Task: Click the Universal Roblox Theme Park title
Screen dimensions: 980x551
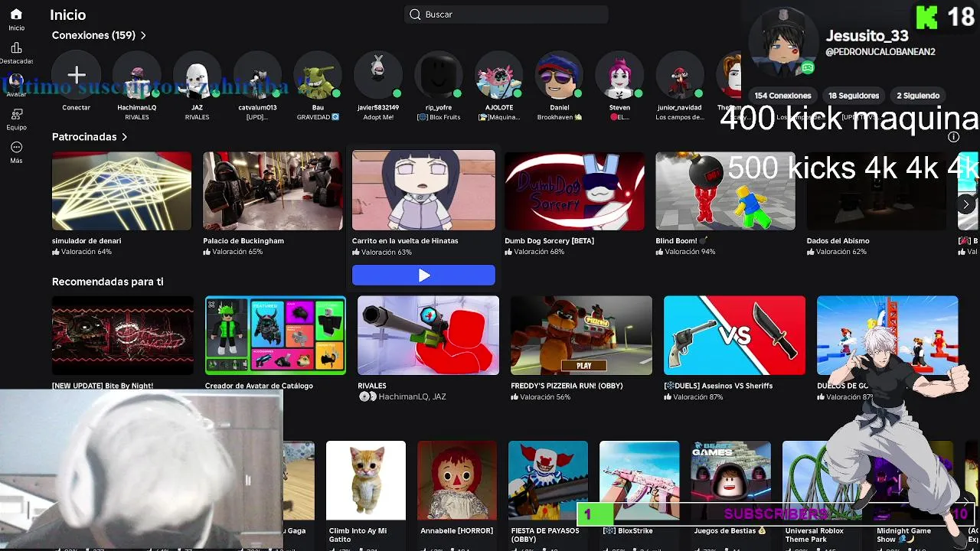Action: pos(814,535)
